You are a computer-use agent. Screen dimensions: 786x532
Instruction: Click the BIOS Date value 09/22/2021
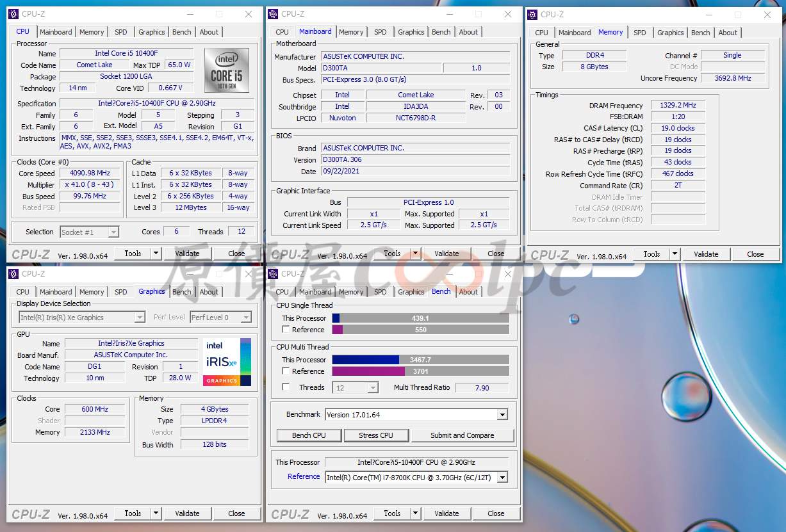pyautogui.click(x=415, y=172)
